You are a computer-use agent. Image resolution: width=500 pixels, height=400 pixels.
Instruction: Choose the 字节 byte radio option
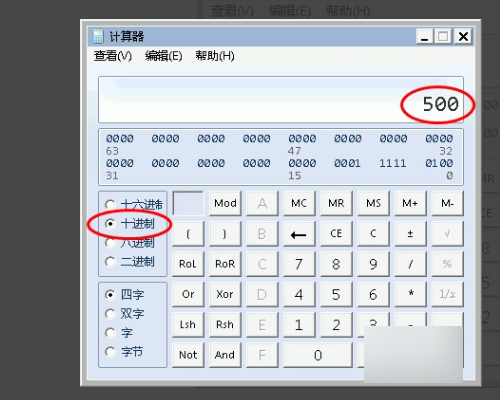point(110,352)
